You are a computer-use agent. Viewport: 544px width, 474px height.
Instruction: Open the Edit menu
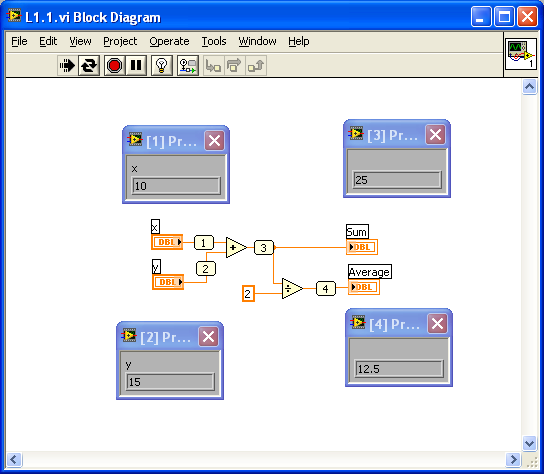point(48,41)
